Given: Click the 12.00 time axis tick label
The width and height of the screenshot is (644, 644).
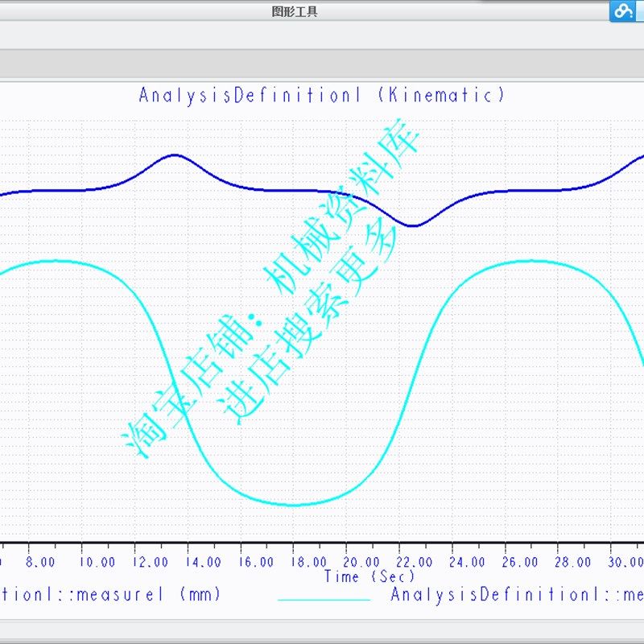Looking at the screenshot, I should [151, 562].
